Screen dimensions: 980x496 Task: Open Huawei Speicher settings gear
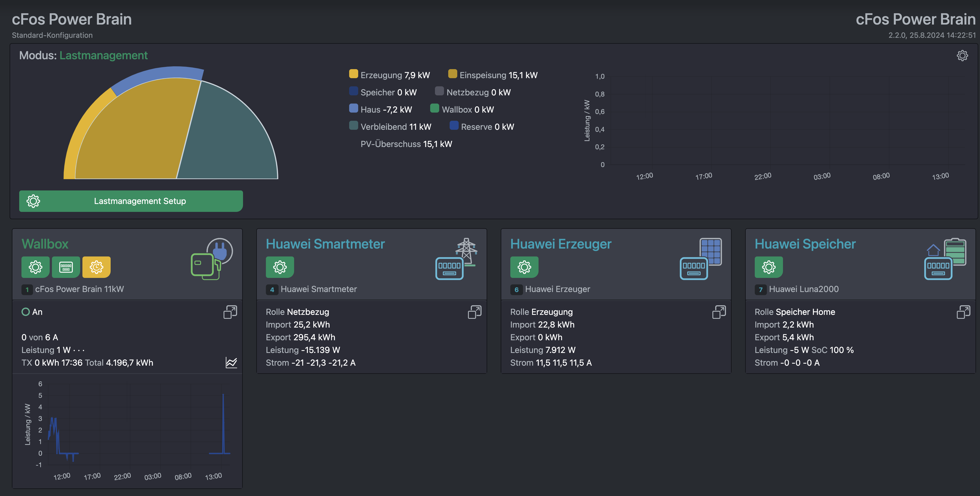769,267
